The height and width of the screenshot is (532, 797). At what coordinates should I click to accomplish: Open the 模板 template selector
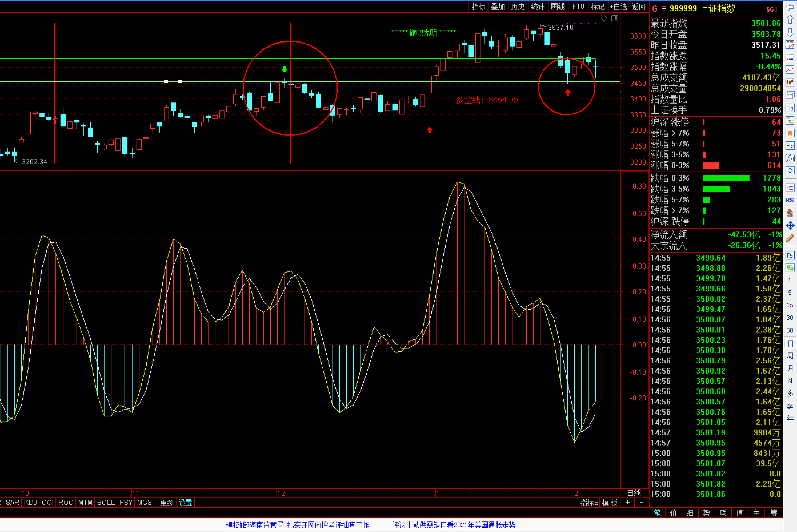(610, 503)
